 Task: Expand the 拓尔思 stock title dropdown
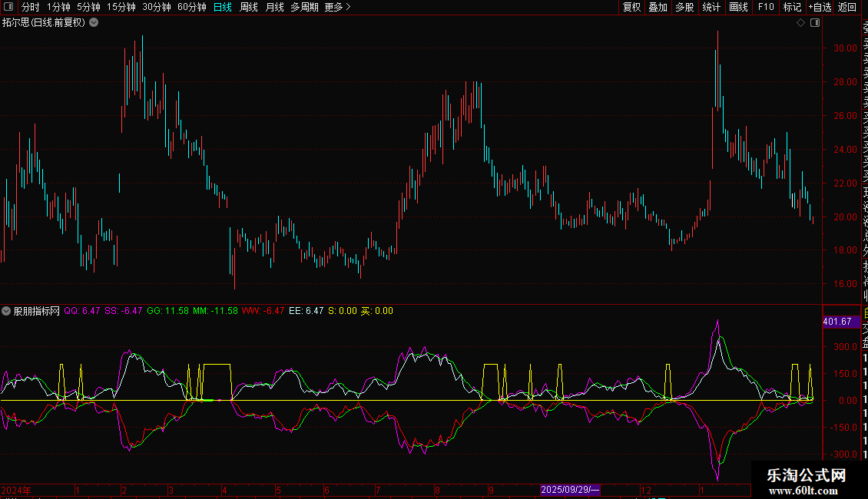(x=94, y=22)
